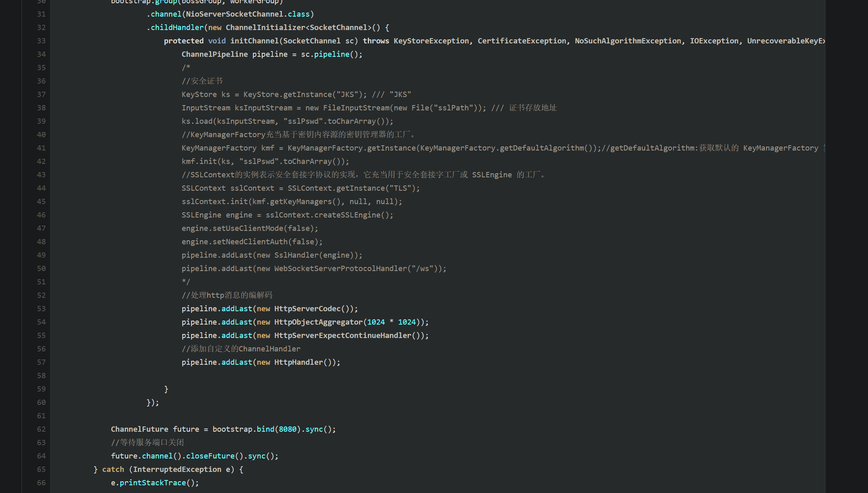Image resolution: width=868 pixels, height=493 pixels.
Task: Click 'NoSuchAlgorithmException' in the throws clause
Action: 628,41
